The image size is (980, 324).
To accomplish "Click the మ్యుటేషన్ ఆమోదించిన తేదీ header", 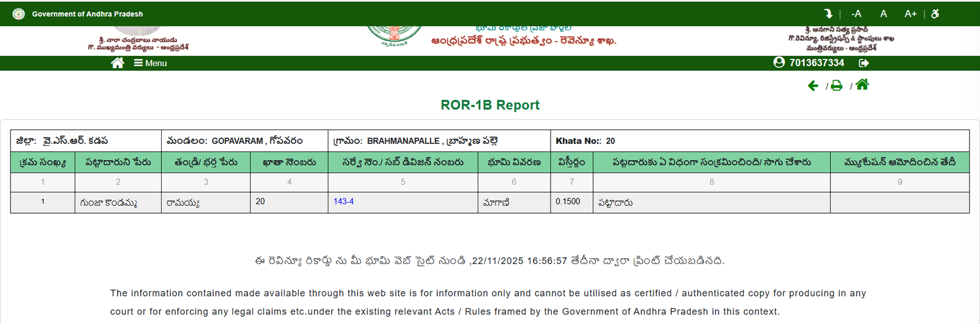I will (900, 162).
